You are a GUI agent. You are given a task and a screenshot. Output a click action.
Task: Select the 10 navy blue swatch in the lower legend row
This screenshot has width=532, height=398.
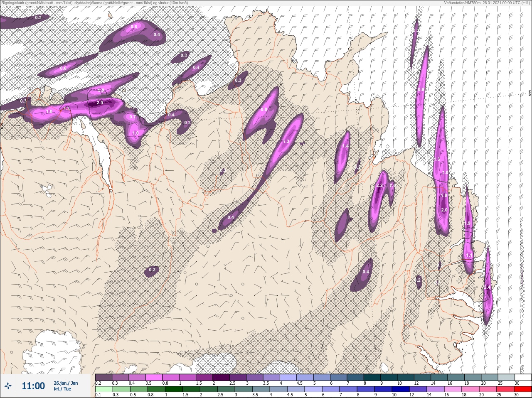coord(401,389)
